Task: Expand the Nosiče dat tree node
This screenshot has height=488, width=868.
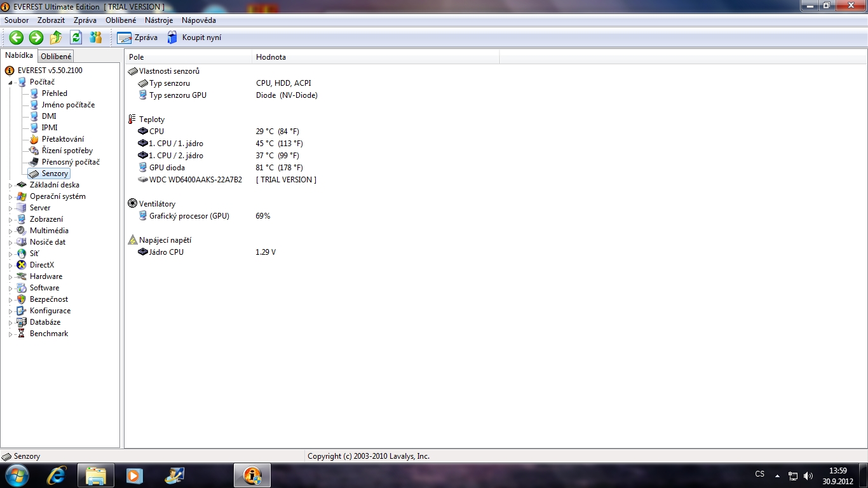Action: 10,242
